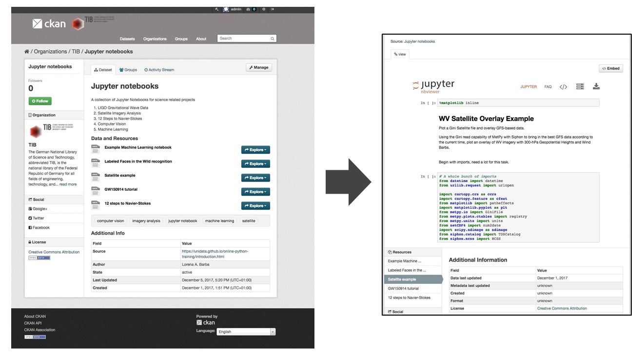Click the search magnifier icon
The image size is (644, 360).
tap(273, 39)
